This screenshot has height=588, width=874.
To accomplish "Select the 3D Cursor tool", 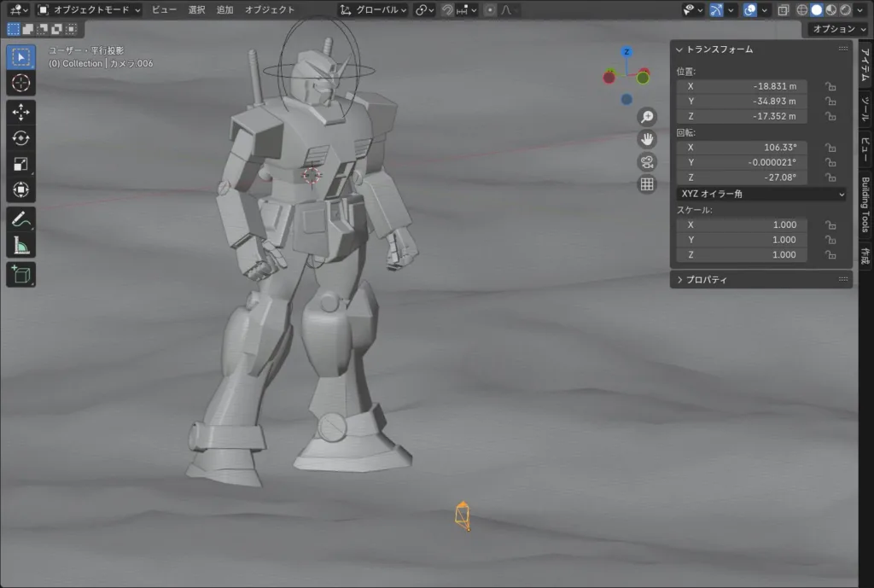I will click(x=20, y=83).
